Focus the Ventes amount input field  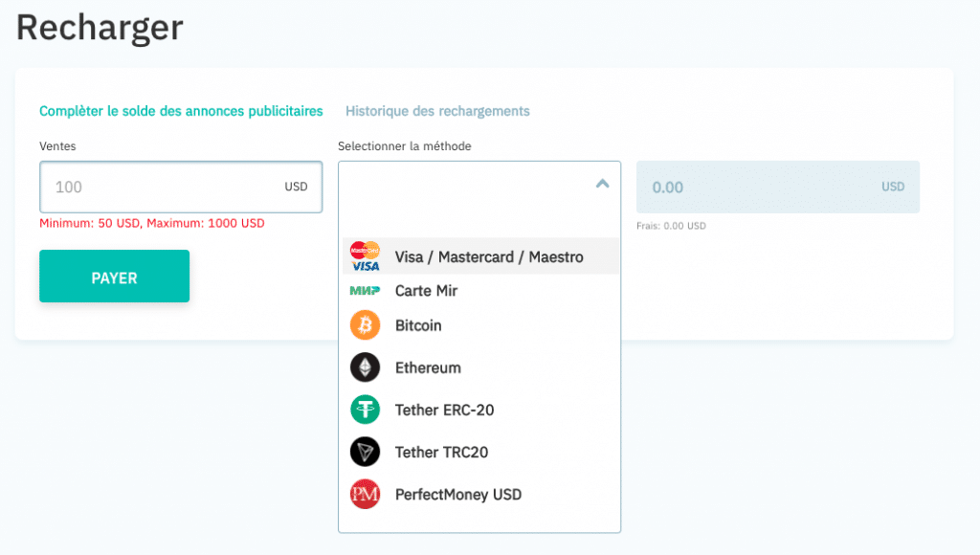click(181, 187)
